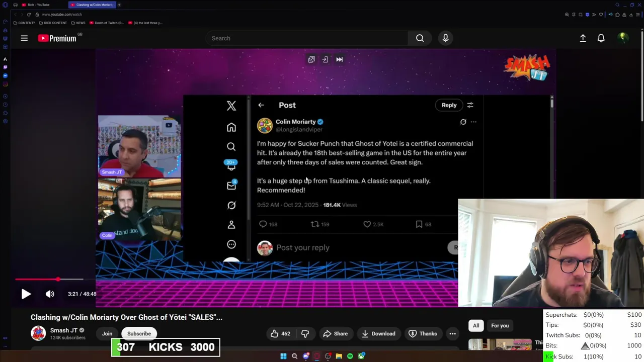Join the Smash JT channel
644x362 pixels.
pos(107,333)
